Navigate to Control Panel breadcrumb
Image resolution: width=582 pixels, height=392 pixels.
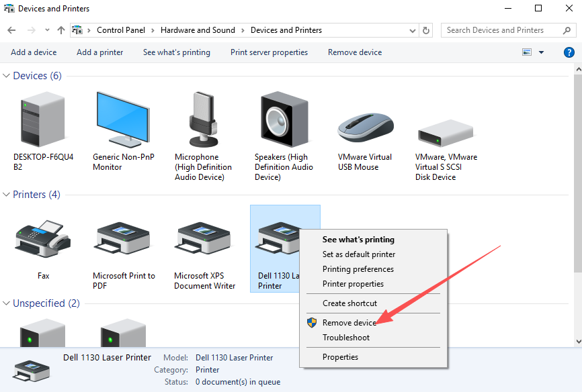tap(121, 30)
